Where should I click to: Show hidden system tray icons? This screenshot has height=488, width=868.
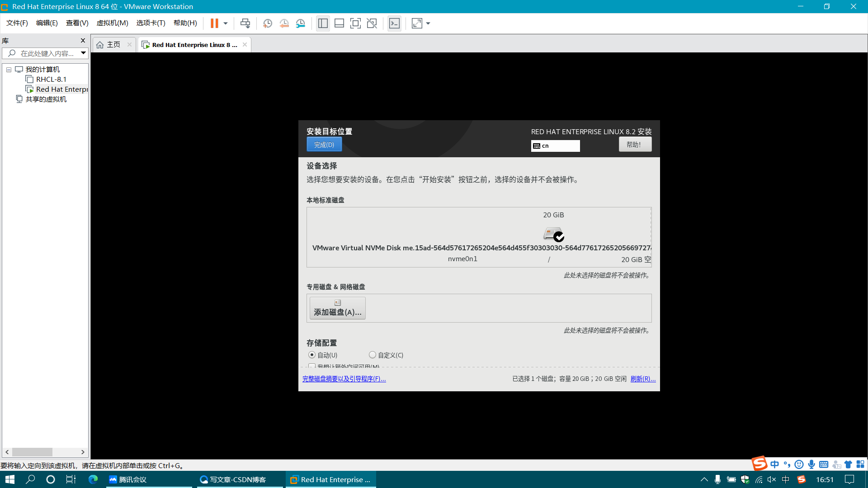[704, 479]
